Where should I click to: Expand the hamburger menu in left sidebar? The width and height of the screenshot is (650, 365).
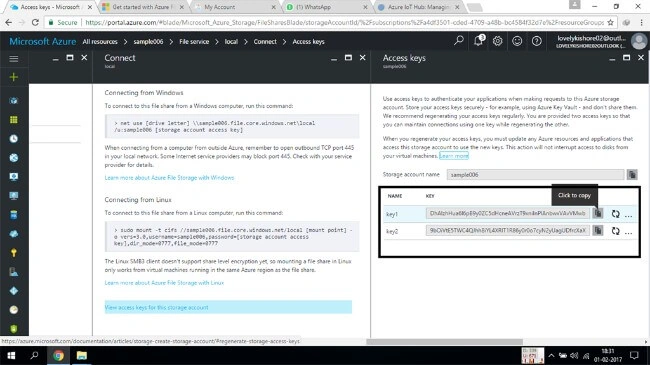click(x=14, y=58)
